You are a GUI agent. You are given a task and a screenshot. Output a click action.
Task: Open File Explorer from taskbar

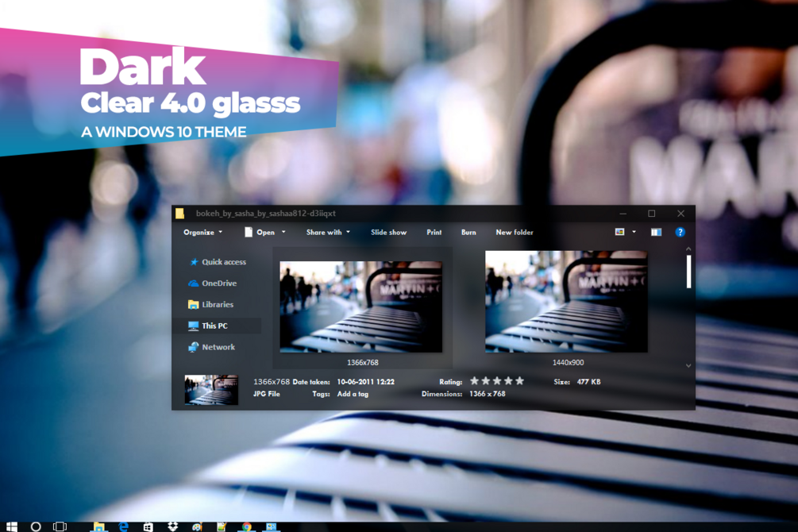click(98, 526)
